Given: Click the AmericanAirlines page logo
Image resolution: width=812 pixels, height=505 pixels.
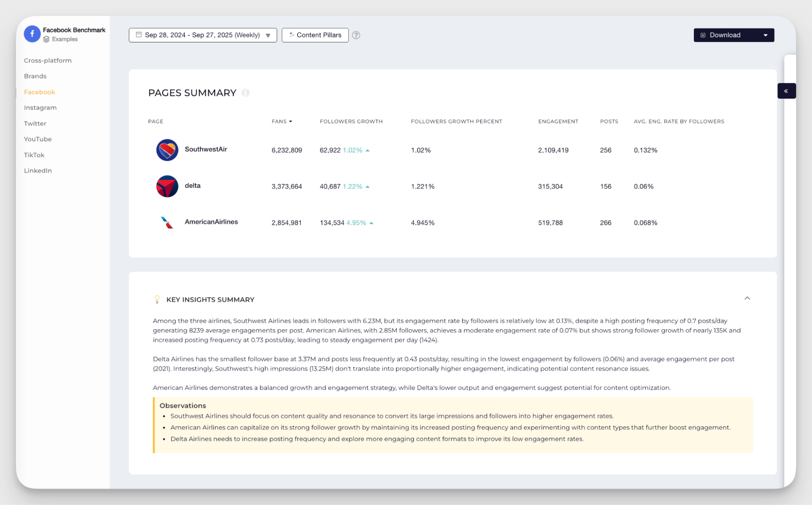Looking at the screenshot, I should [167, 222].
